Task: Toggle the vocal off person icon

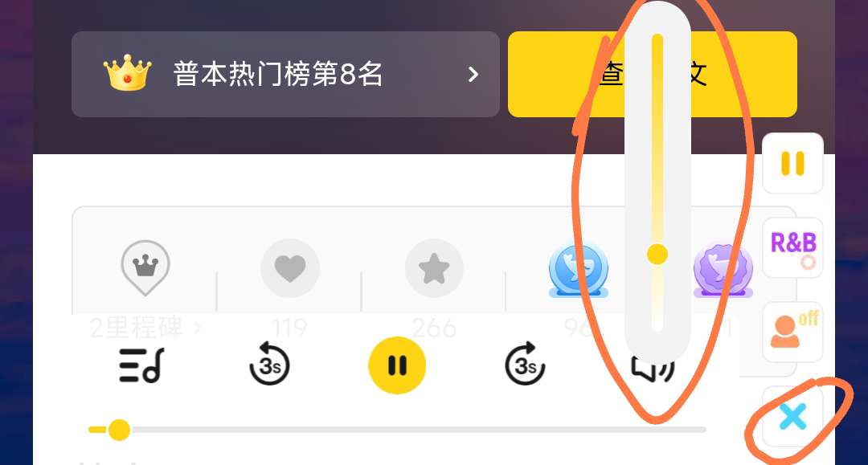Action: (x=792, y=332)
